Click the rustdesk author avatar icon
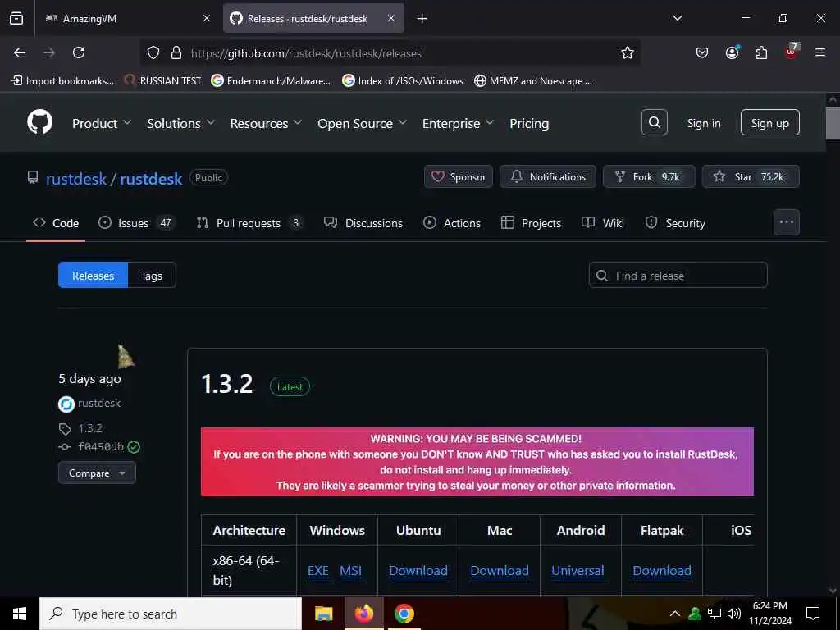Screen dimensions: 840x630 (x=66, y=404)
